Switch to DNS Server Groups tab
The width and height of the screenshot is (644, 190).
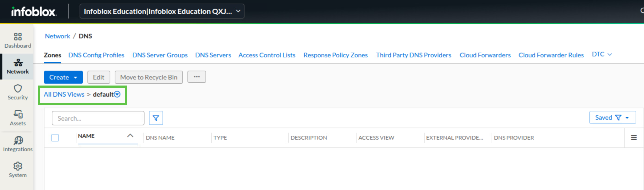160,55
